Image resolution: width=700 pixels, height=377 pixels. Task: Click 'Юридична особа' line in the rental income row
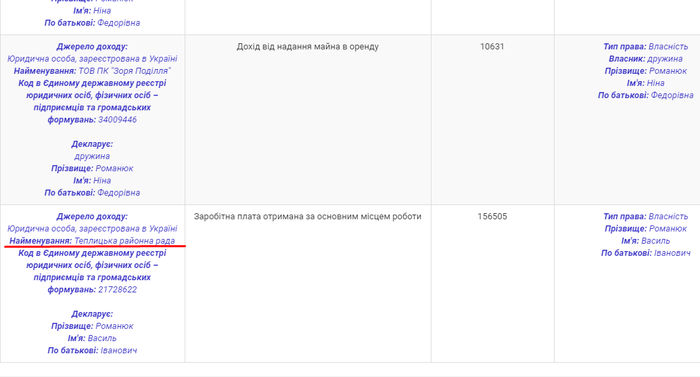[x=92, y=59]
